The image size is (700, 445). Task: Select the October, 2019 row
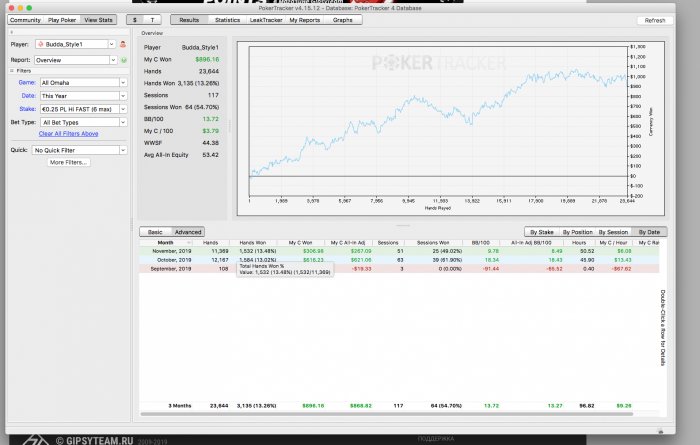click(x=399, y=260)
